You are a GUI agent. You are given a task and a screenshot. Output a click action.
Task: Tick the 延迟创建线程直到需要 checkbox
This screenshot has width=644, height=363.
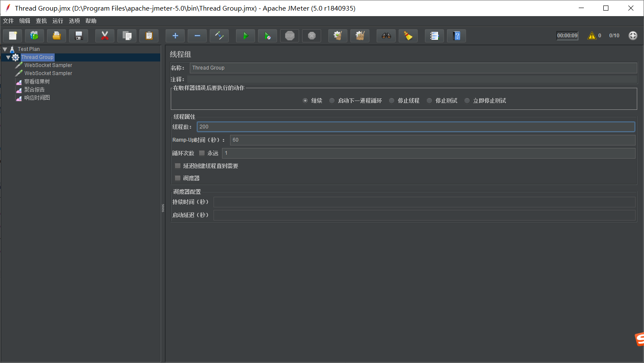[178, 166]
